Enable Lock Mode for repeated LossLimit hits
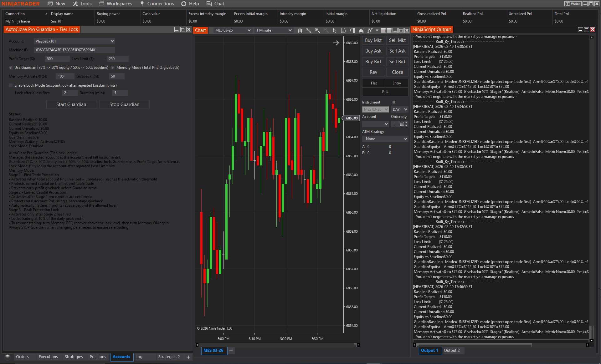This screenshot has width=601, height=364. 10,85
